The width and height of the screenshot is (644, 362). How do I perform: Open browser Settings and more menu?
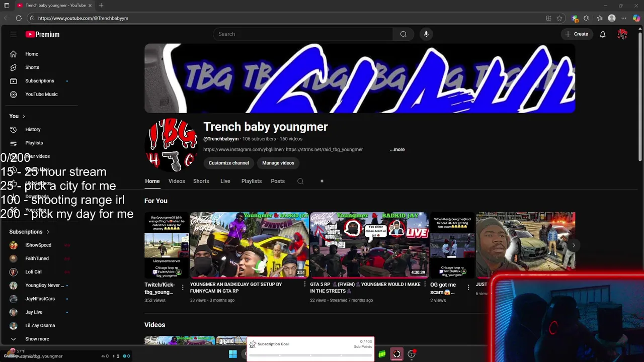(624, 18)
